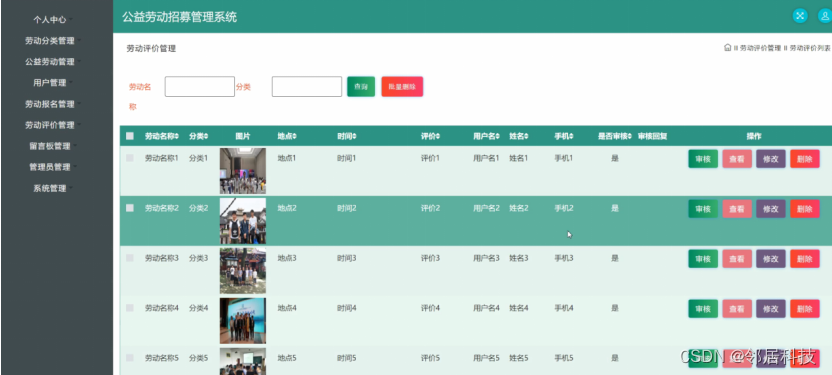Click 审核 button for 劳动名称2
Screen dimensions: 832x375
tap(703, 209)
